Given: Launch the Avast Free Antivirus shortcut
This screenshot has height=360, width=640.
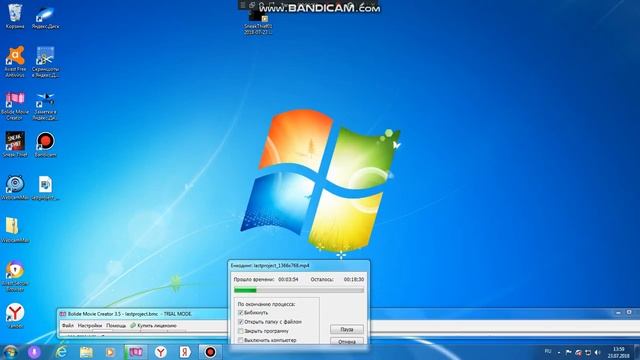Looking at the screenshot, I should (15, 61).
